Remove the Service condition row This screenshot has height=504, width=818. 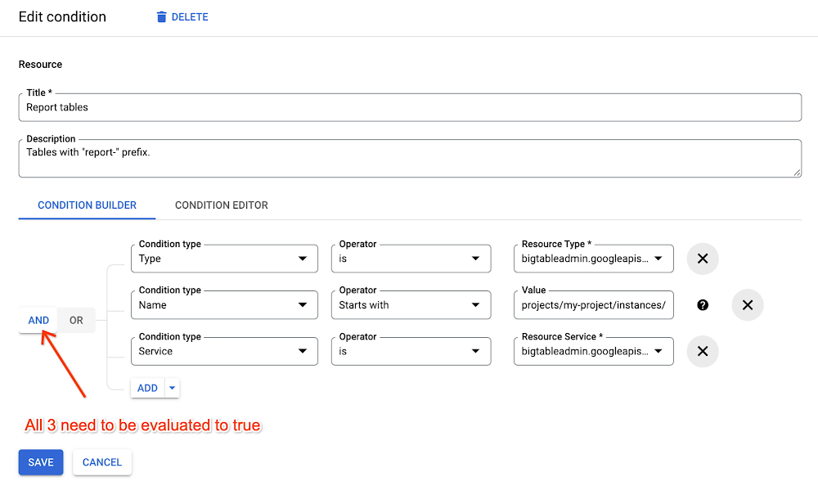coord(702,352)
